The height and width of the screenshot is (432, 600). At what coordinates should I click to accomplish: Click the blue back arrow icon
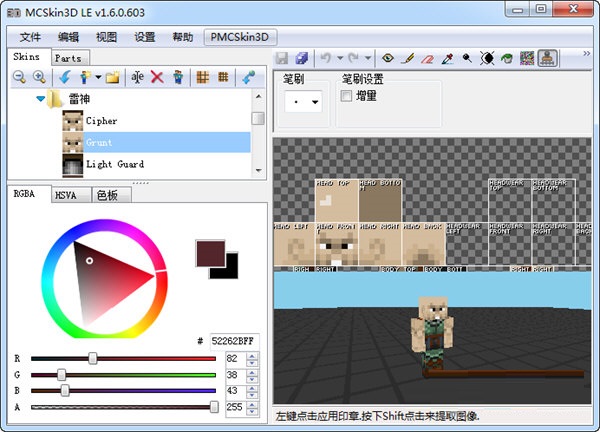pos(64,77)
